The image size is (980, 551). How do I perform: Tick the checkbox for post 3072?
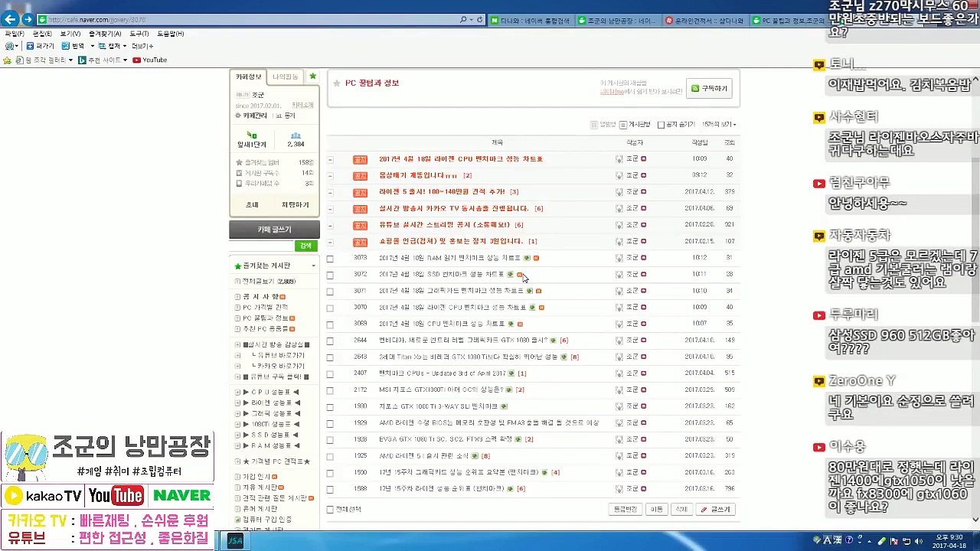pyautogui.click(x=330, y=275)
